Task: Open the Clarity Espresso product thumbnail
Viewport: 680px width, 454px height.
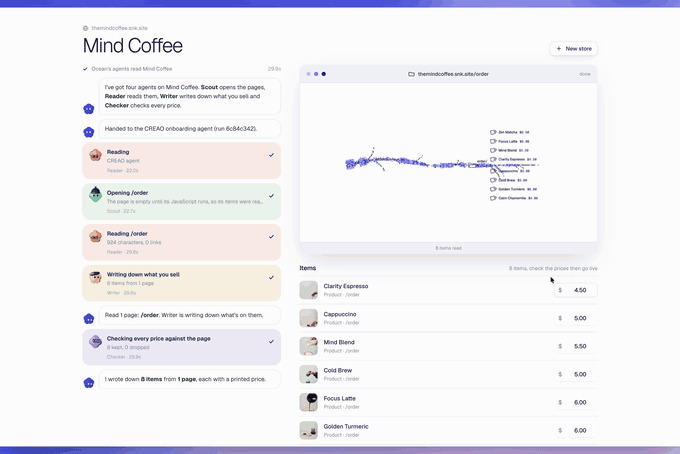Action: [x=308, y=290]
